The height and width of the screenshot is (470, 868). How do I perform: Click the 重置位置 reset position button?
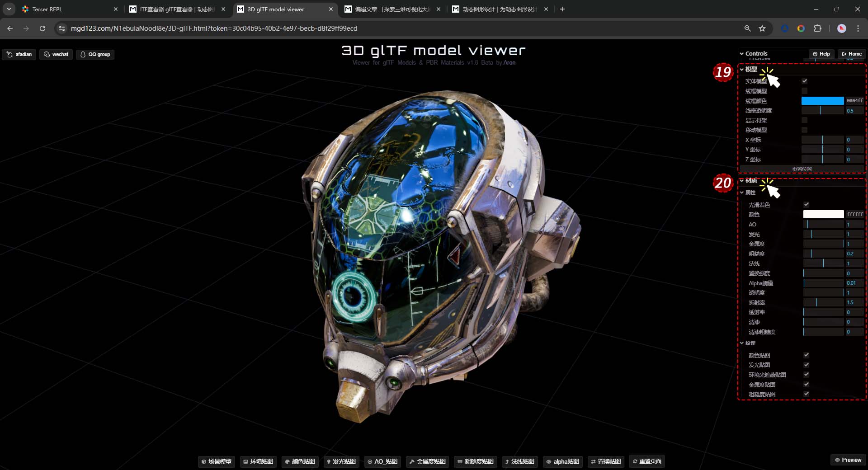pos(802,169)
